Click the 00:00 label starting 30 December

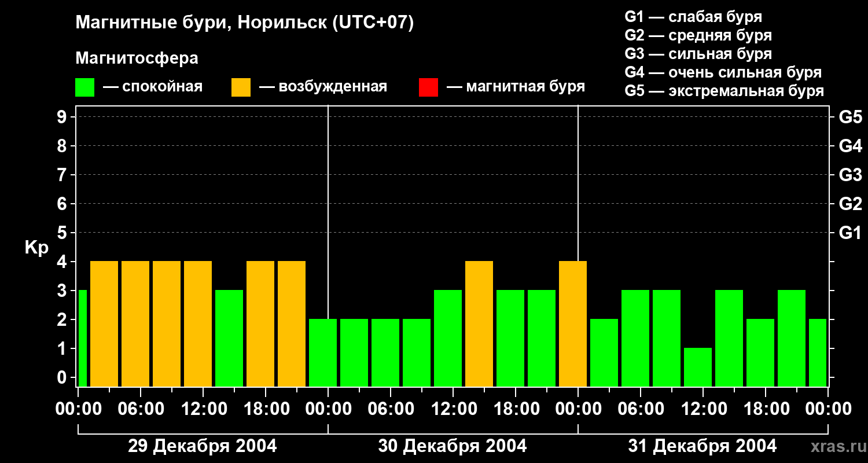[328, 409]
